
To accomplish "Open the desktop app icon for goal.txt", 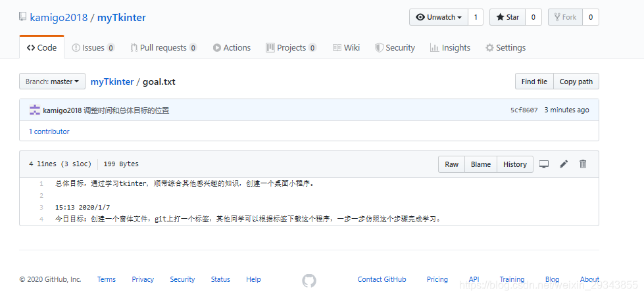I will pos(544,164).
